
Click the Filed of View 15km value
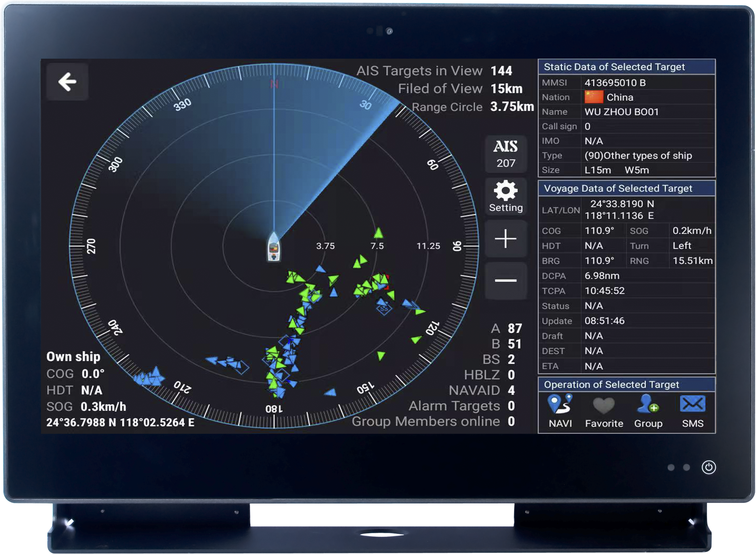[506, 89]
